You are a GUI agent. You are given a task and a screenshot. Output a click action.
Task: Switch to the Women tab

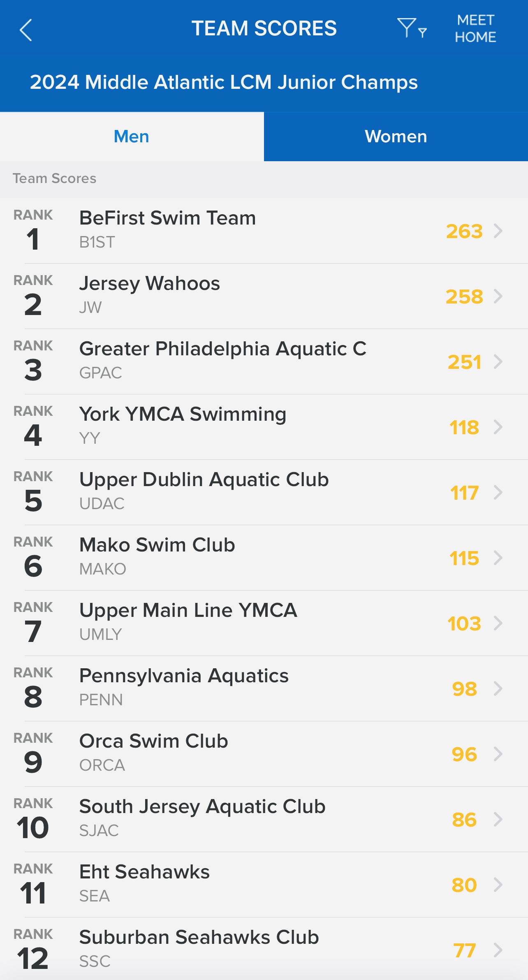click(x=396, y=137)
